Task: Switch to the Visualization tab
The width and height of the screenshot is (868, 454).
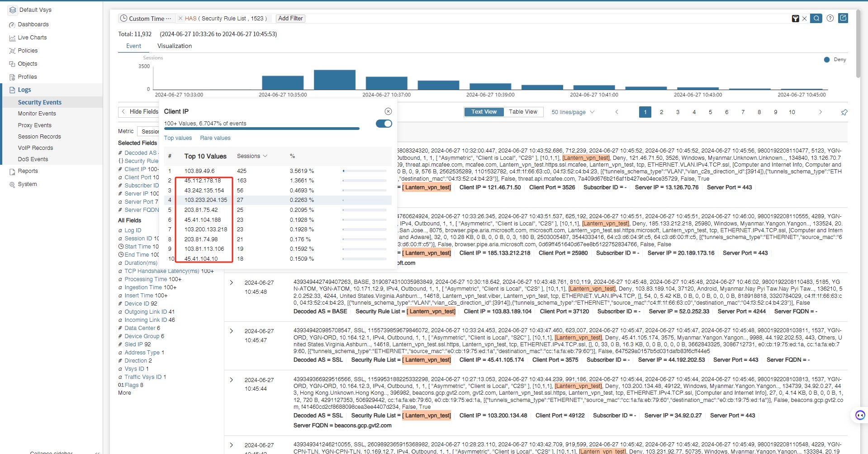Action: (175, 46)
